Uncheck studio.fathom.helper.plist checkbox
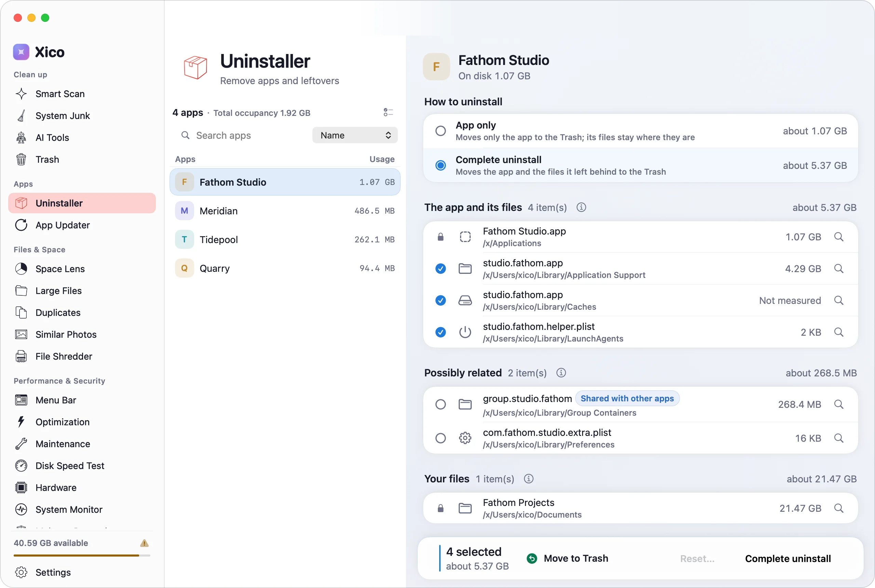The width and height of the screenshot is (875, 588). (441, 332)
